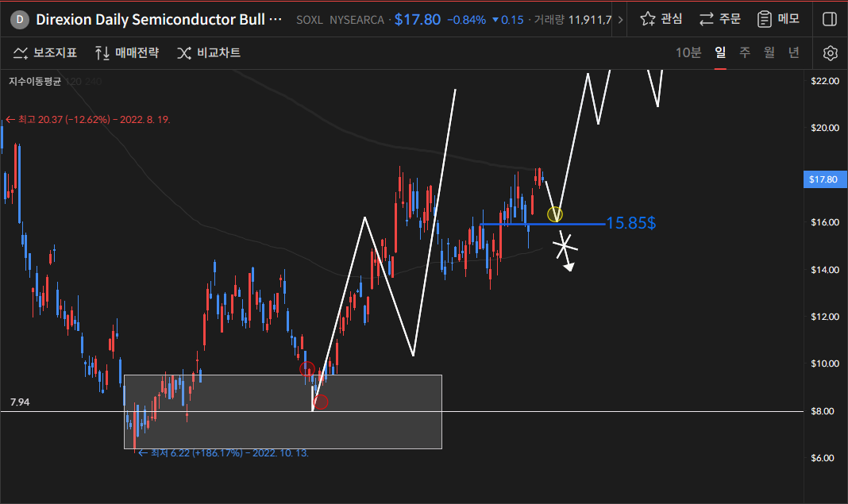Viewport: 848px width, 504px height.
Task: Switch to the 10분 timeframe
Action: (688, 52)
